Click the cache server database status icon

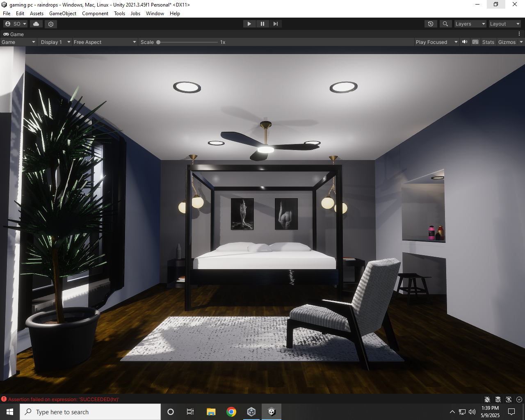pos(498,399)
